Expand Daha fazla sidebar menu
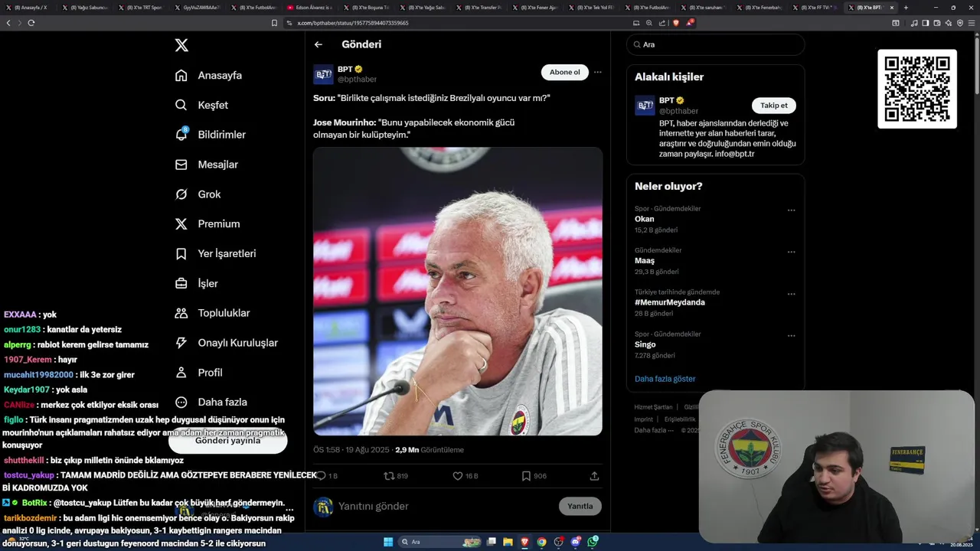 click(211, 402)
